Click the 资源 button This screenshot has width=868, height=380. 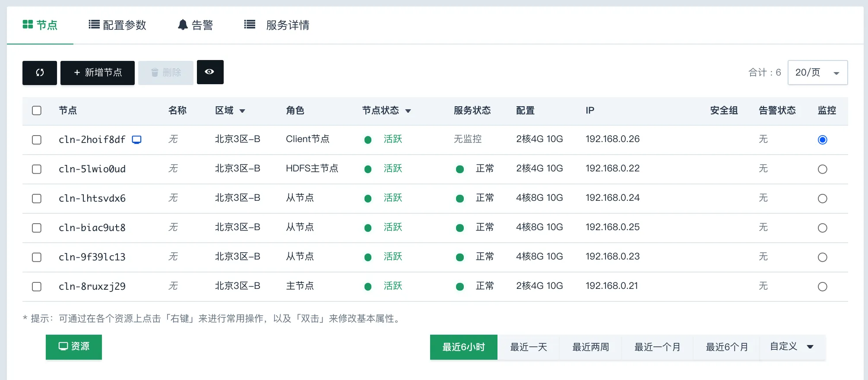pos(74,347)
